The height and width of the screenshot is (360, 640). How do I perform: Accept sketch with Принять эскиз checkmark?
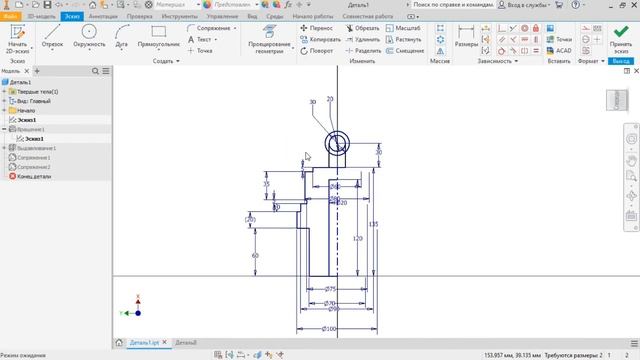621,39
